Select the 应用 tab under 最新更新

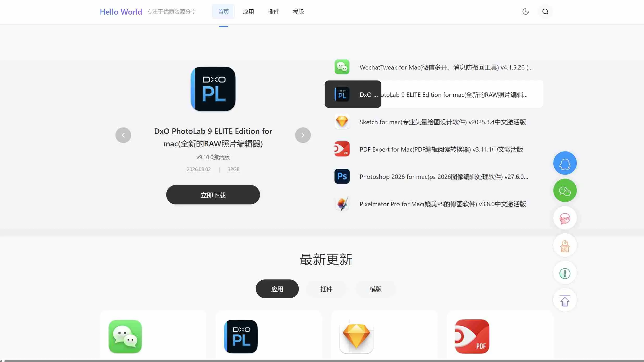(x=277, y=289)
